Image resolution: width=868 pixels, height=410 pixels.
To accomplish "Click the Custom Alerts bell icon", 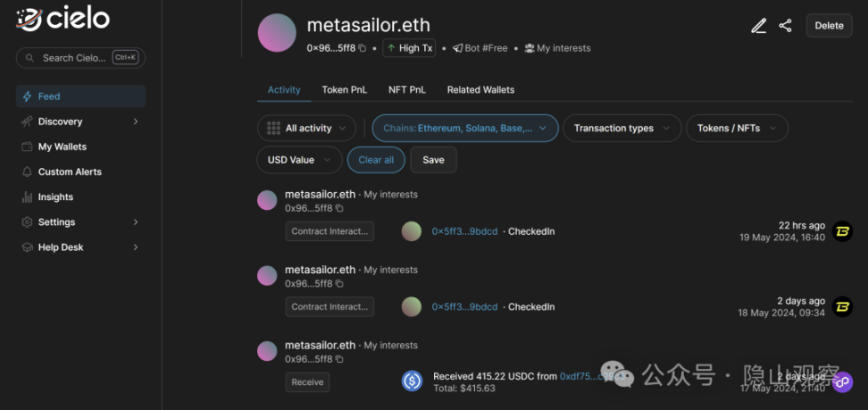I will coord(27,172).
